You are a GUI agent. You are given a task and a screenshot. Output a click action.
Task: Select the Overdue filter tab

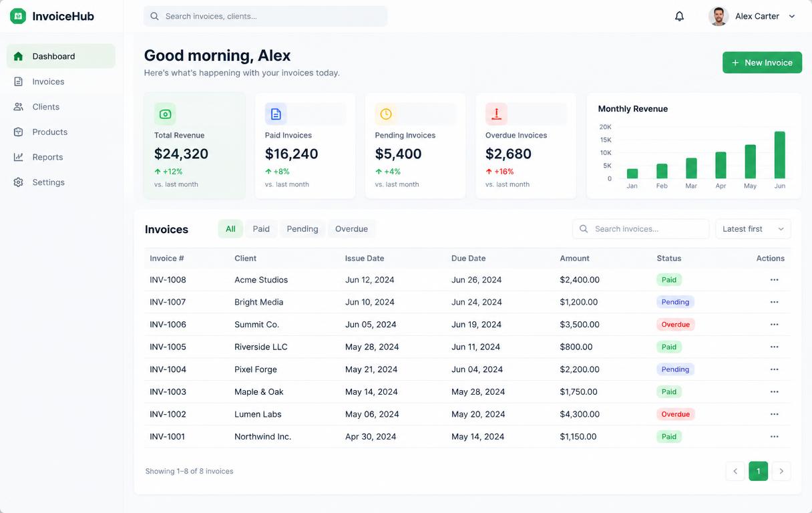[x=351, y=229]
